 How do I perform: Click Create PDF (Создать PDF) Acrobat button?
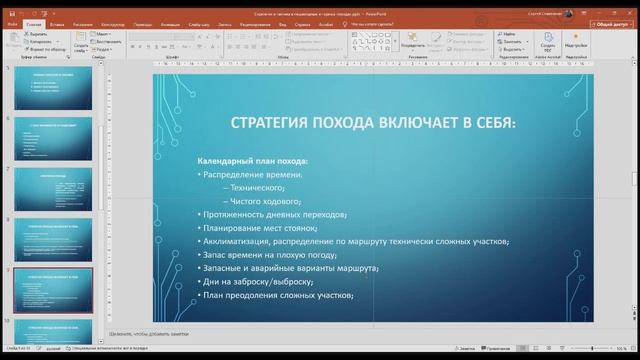[548, 42]
